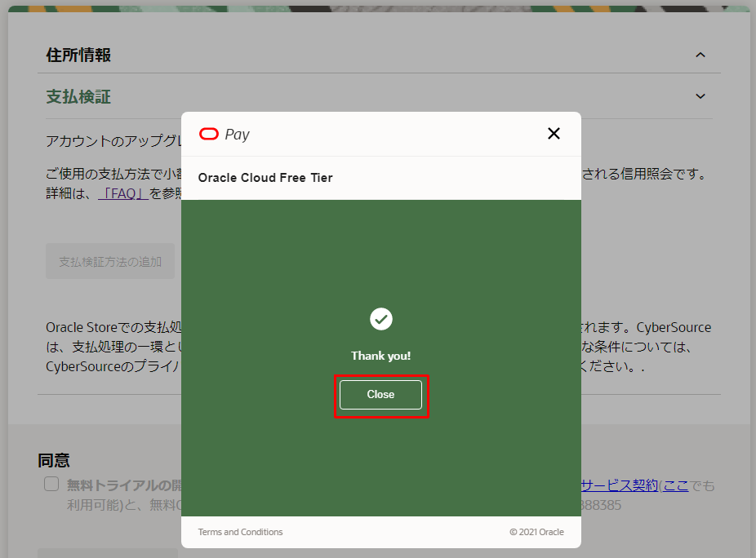Expand the 支払検証 section chevron
Image resolution: width=756 pixels, height=558 pixels.
[x=700, y=96]
